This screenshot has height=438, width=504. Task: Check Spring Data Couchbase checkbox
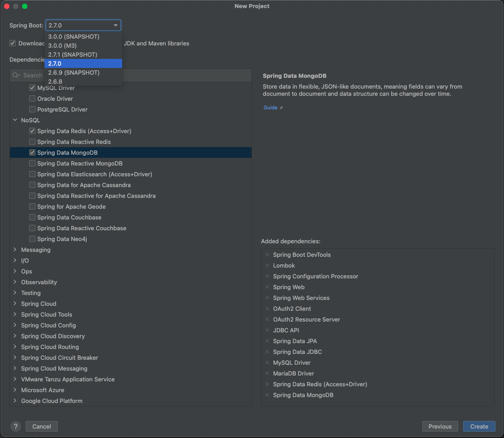[x=32, y=217]
